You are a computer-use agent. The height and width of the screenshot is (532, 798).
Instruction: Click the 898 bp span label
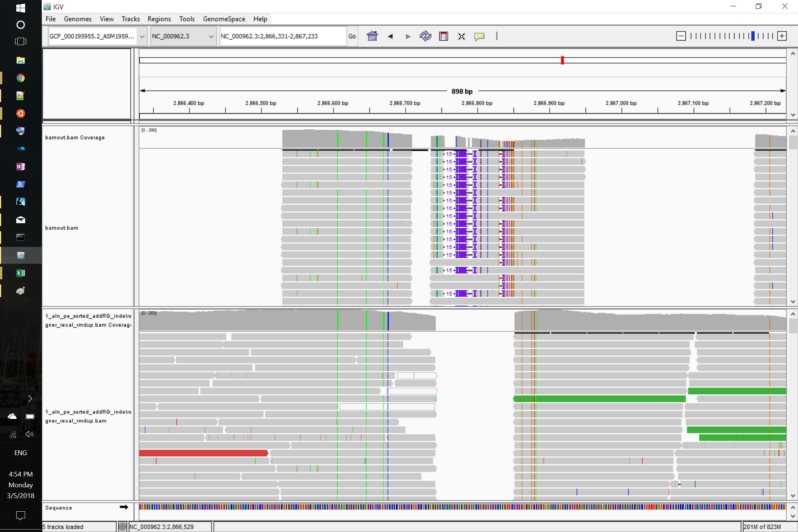click(462, 91)
